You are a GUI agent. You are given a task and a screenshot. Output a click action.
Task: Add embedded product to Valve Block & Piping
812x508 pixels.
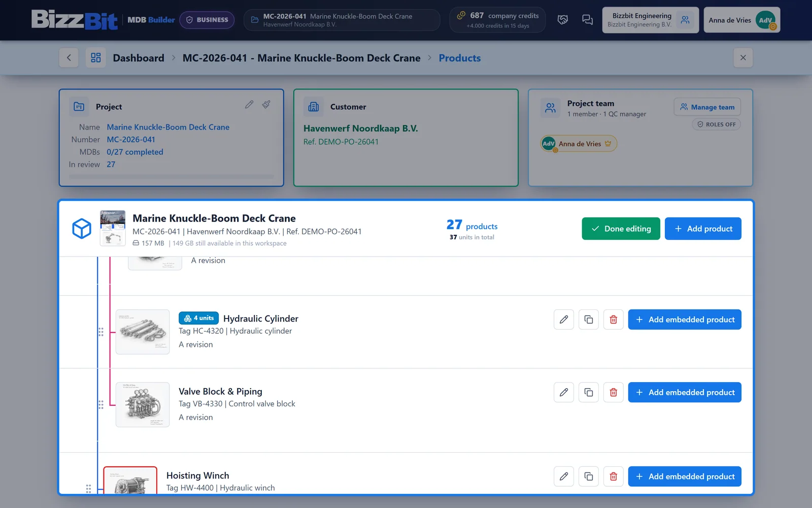(x=685, y=392)
